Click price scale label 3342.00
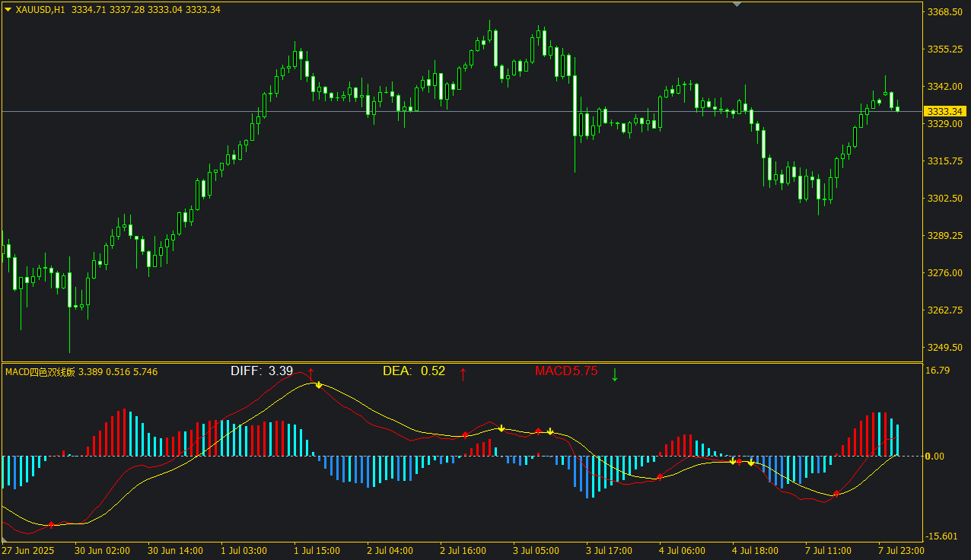The width and height of the screenshot is (971, 560). pyautogui.click(x=944, y=87)
